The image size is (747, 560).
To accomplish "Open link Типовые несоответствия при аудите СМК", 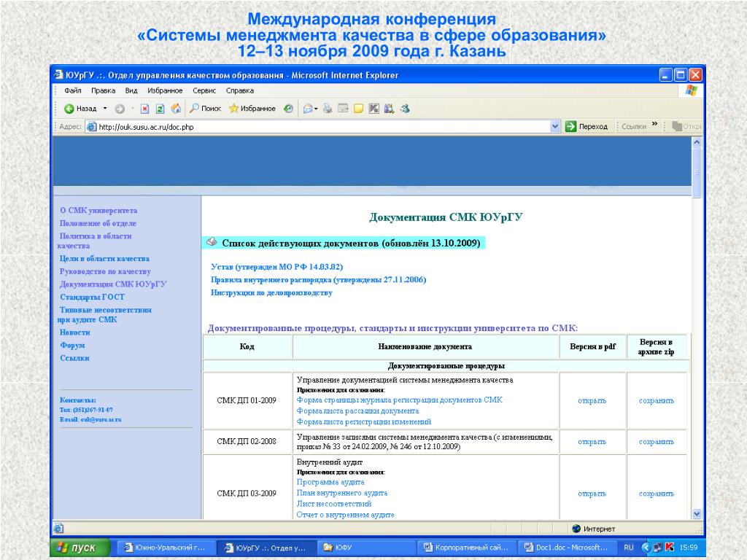I will point(104,315).
